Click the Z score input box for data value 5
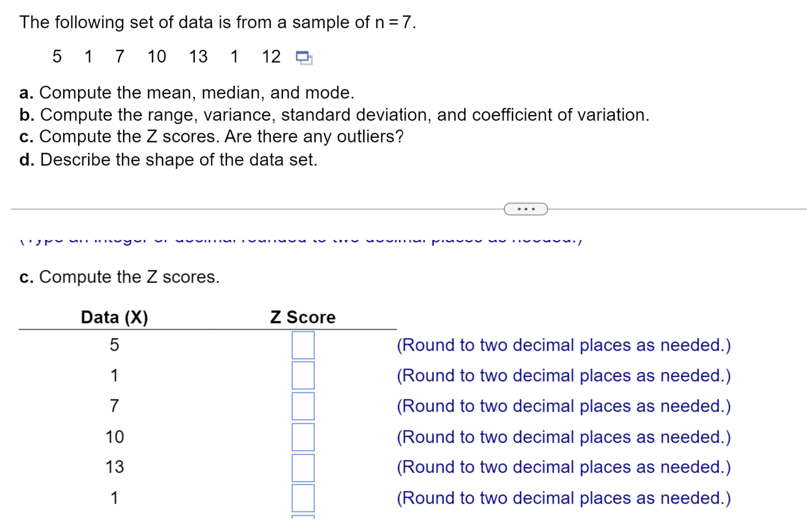Screen dimensions: 807x532 point(303,345)
